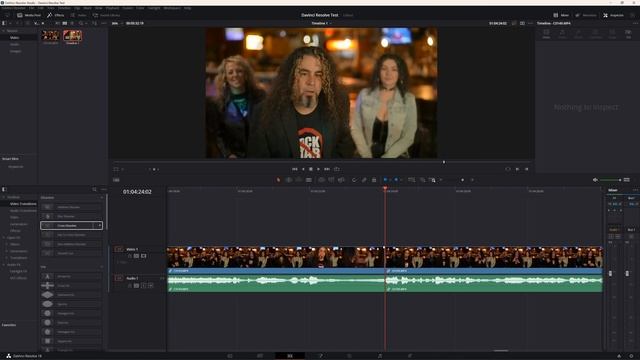
Task: Toggle the Effects panel button
Action: tap(56, 15)
